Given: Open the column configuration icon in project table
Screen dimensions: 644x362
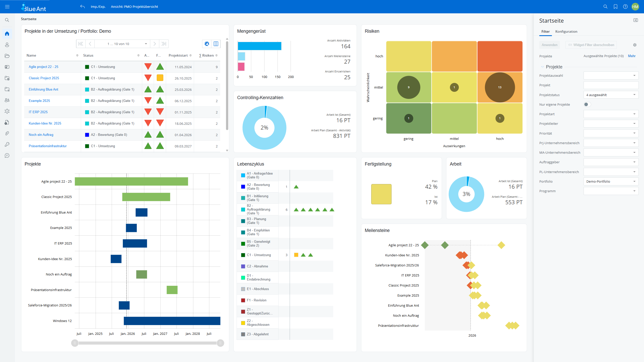Looking at the screenshot, I should coord(216,44).
